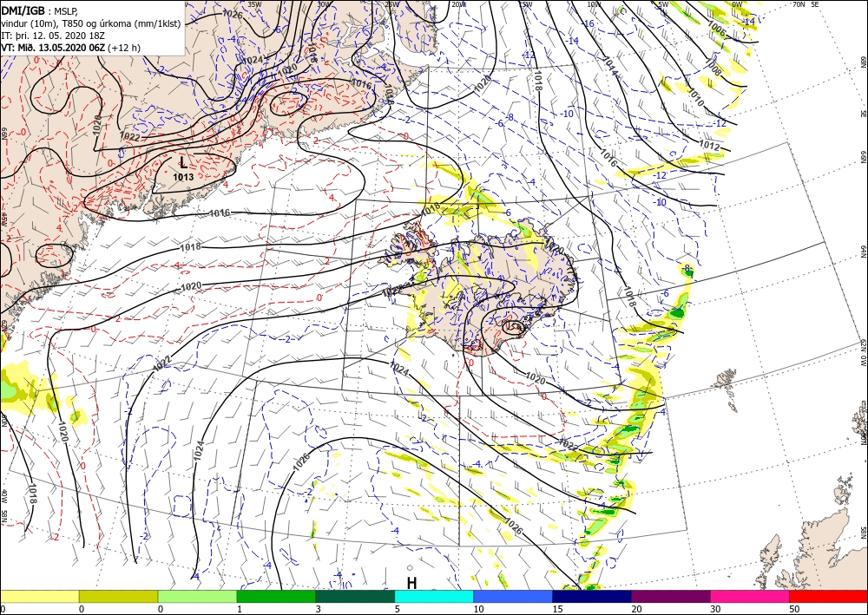Viewport: 868px width, 615px height.
Task: Click the legend value '50' under the color bar
Action: (794, 609)
